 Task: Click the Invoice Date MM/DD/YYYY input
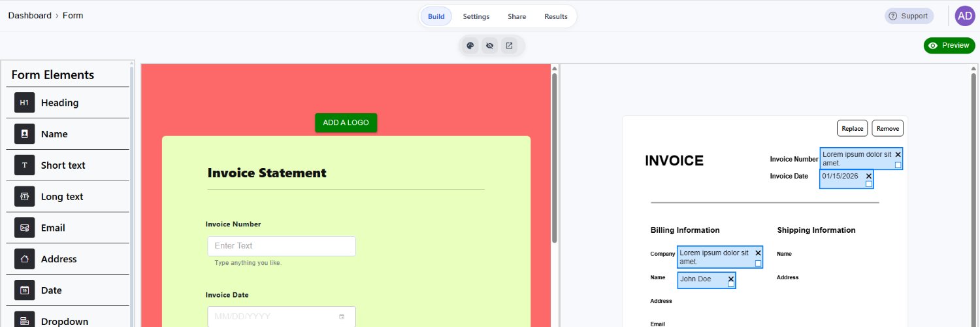point(282,317)
